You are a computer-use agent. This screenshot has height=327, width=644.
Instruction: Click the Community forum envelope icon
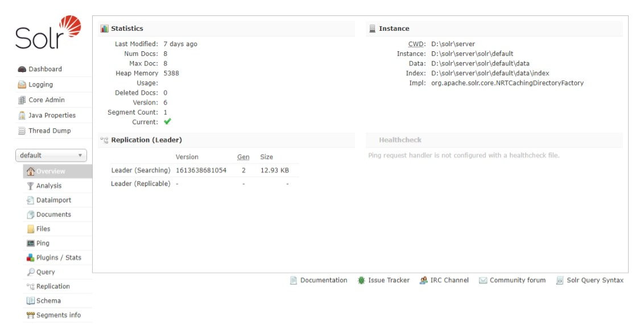(x=483, y=280)
